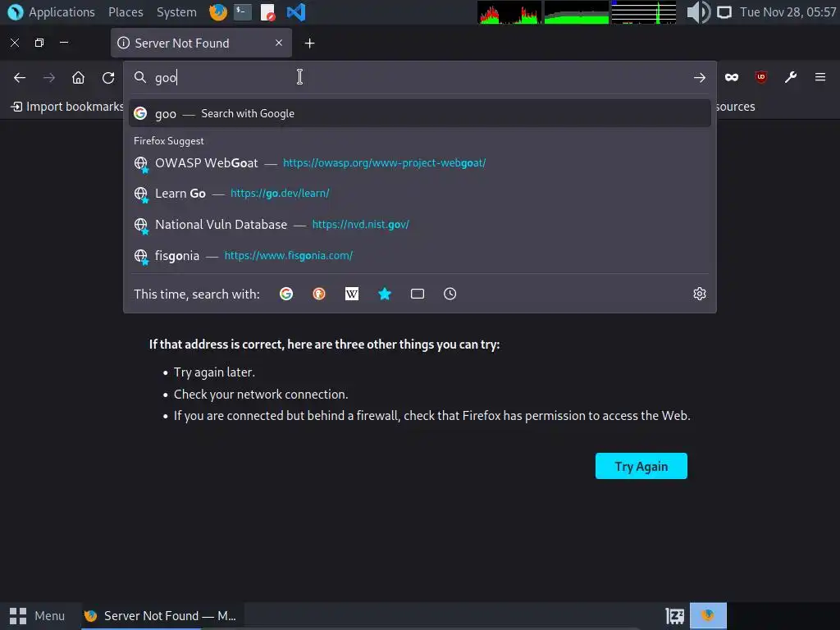Search only in bookmarks star icon
840x630 pixels.
tap(385, 294)
